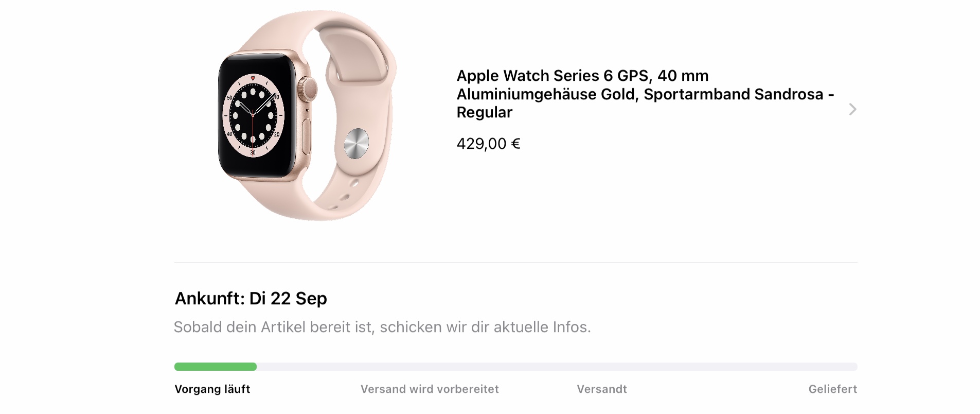Click the horizontal divider below product
The image size is (980, 414).
515,263
